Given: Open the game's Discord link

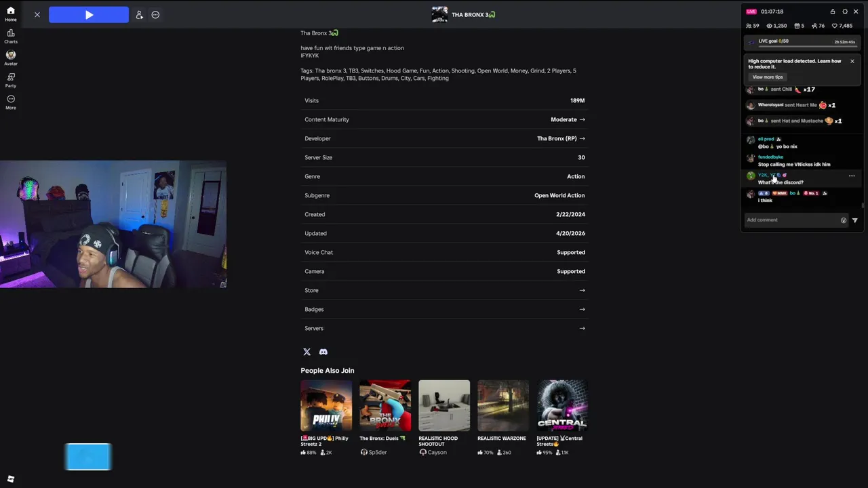Looking at the screenshot, I should pyautogui.click(x=323, y=352).
